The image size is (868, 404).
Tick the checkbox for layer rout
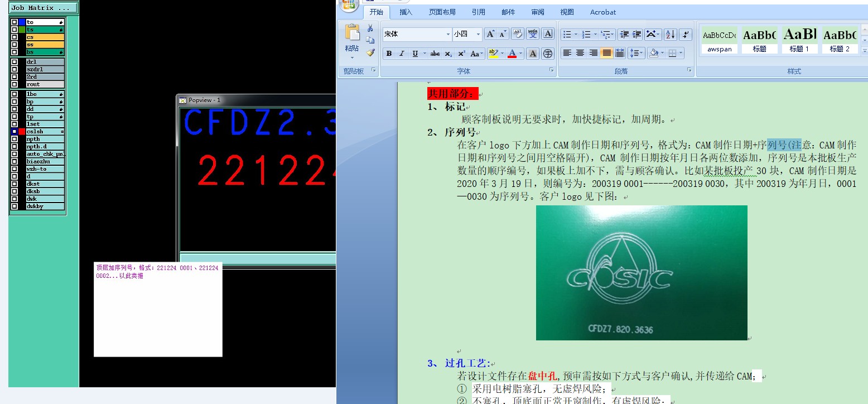click(15, 84)
